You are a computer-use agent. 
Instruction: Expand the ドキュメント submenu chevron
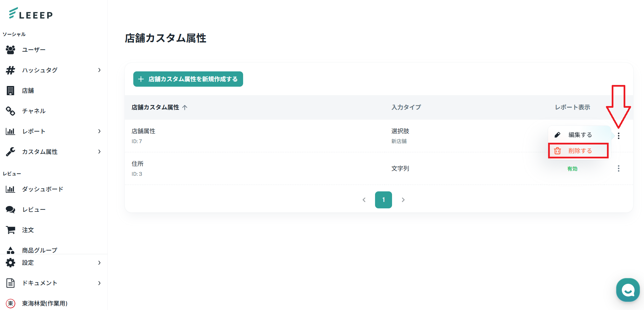click(x=99, y=283)
